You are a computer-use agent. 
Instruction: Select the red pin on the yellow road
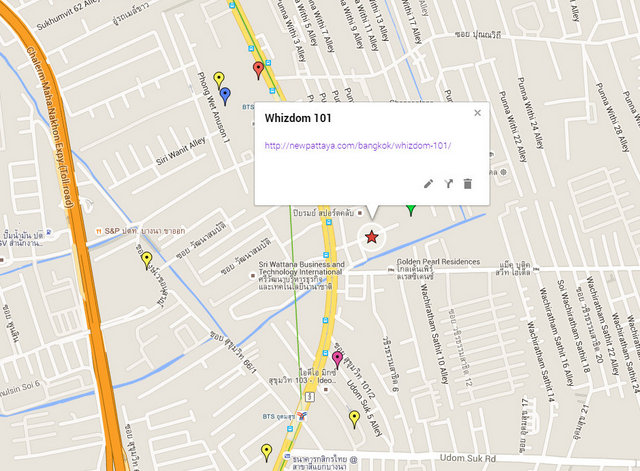point(258,70)
